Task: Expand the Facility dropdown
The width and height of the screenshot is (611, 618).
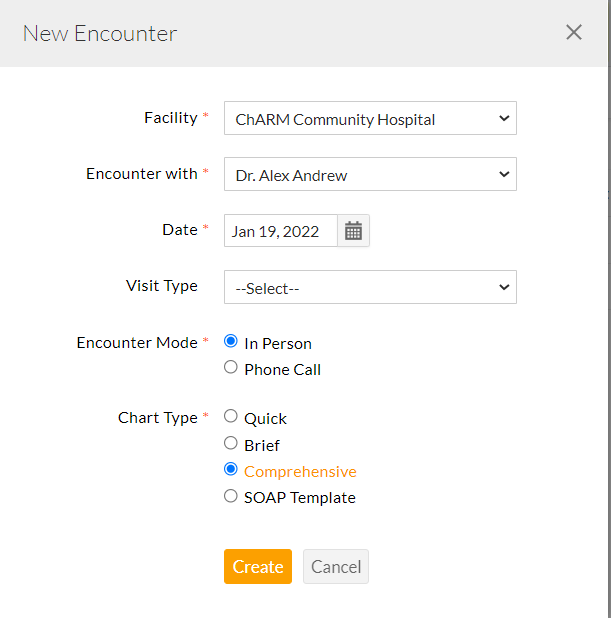Action: (370, 118)
